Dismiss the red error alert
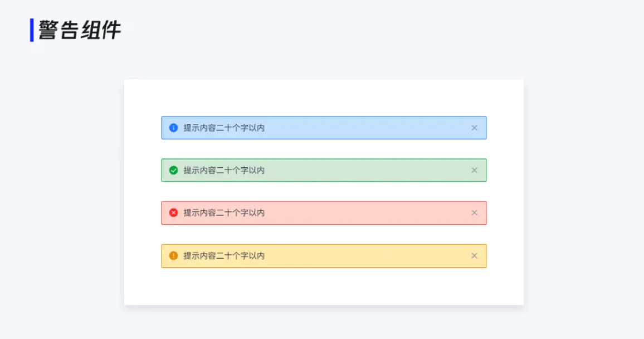 point(475,213)
